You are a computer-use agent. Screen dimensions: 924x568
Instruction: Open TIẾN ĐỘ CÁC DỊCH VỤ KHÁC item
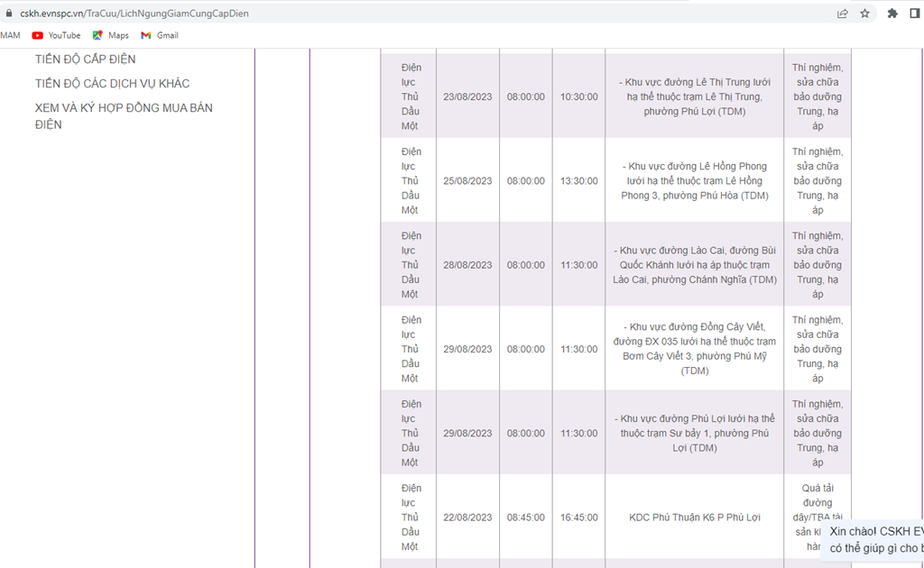112,84
